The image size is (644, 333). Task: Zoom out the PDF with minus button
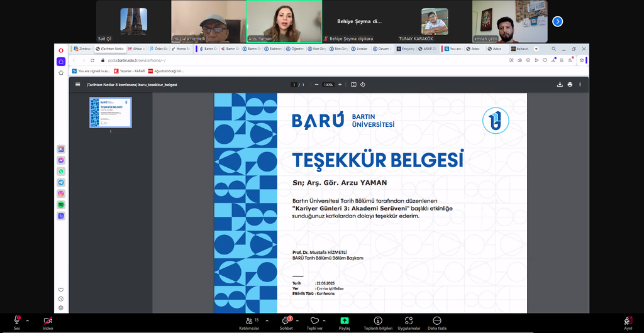click(x=316, y=84)
